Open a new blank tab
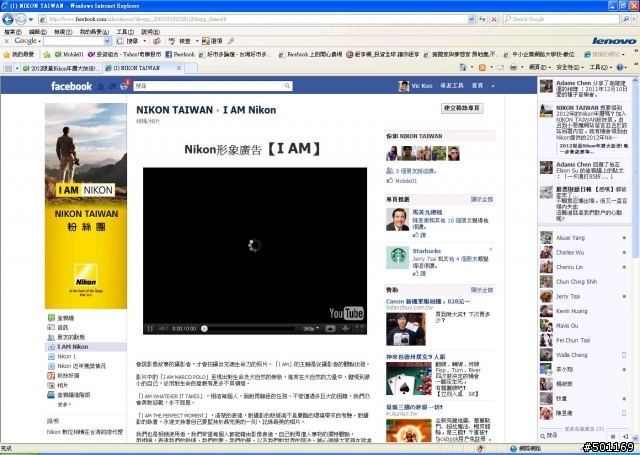The height and width of the screenshot is (455, 640). (191, 68)
